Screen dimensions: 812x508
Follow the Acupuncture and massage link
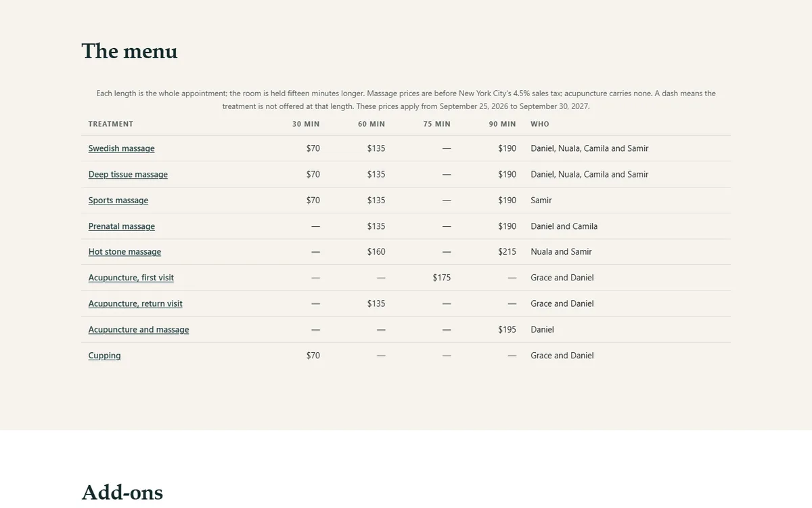point(139,330)
